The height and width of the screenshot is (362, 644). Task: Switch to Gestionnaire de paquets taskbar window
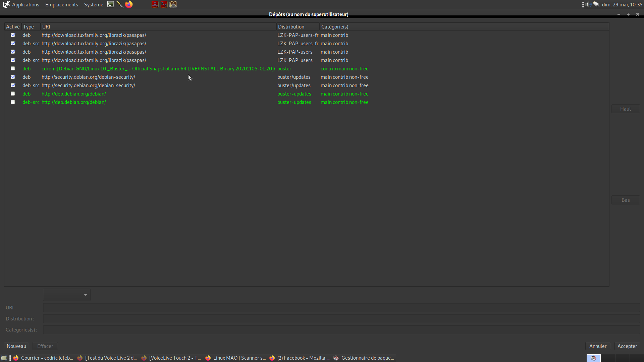tap(364, 358)
